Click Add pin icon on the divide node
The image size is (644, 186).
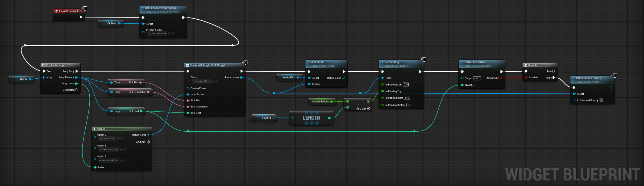[369, 109]
